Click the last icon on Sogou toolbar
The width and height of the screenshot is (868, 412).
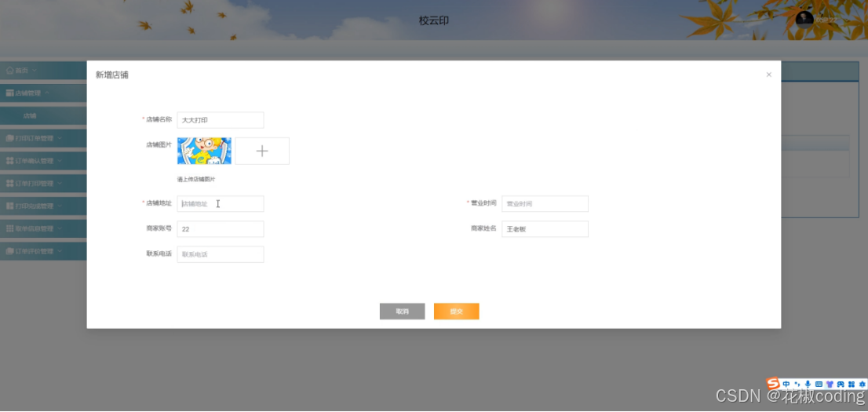pyautogui.click(x=862, y=384)
